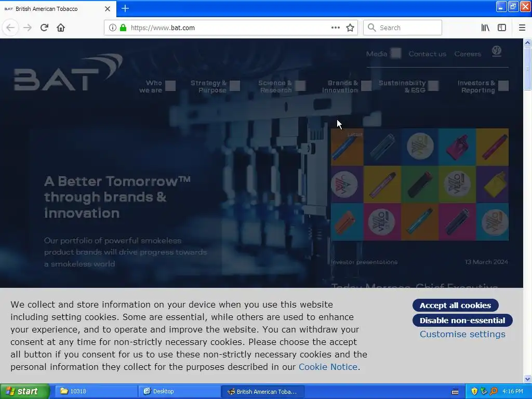The width and height of the screenshot is (532, 399).
Task: Click the search magnifier icon in search box
Action: [x=372, y=28]
